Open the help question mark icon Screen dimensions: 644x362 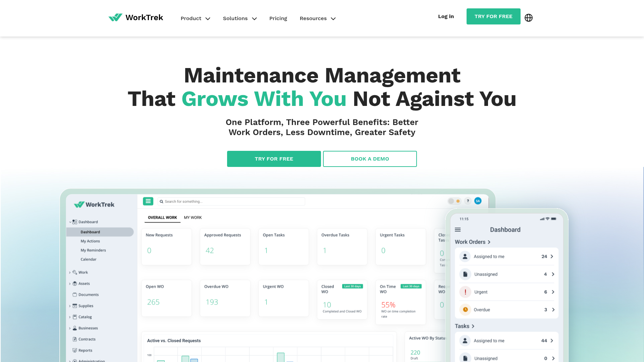(468, 201)
